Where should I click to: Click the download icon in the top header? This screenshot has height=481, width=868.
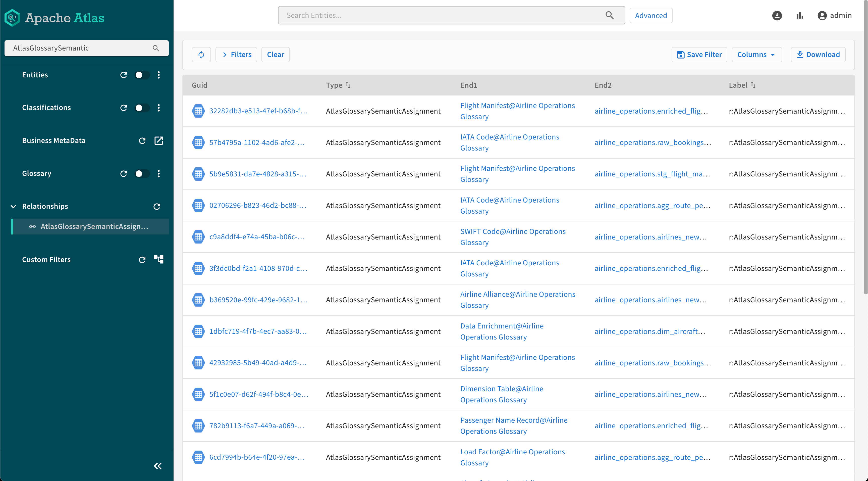[777, 16]
